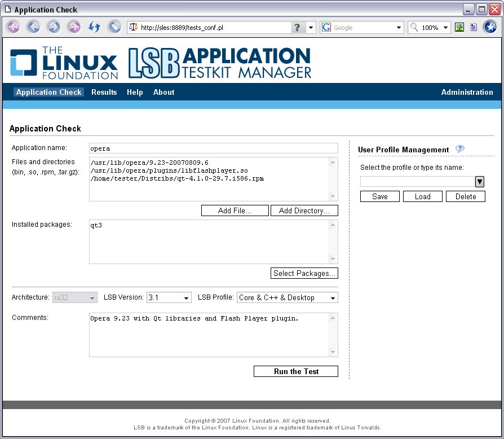Viewport: 504px width, 439px height.
Task: Save the user profile
Action: 380,196
